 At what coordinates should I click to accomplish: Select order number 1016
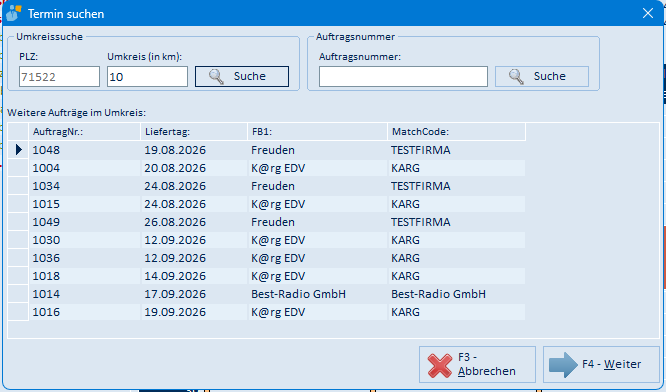(46, 312)
